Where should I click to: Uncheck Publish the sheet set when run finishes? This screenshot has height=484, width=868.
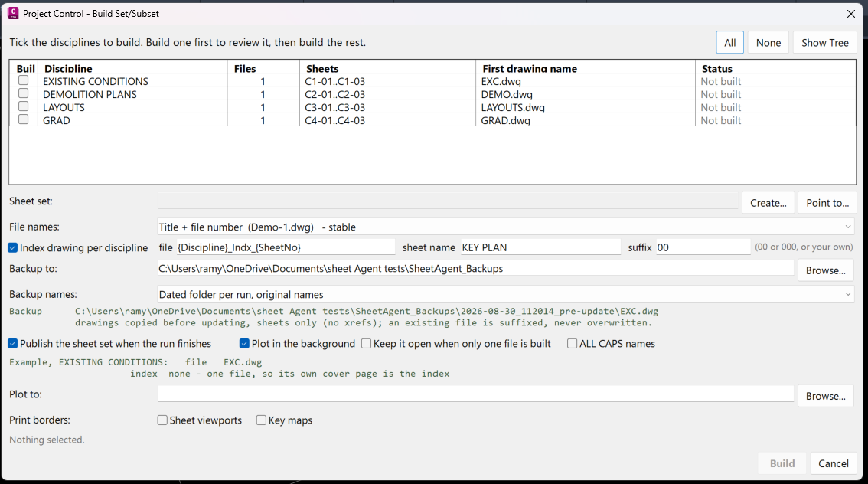13,343
